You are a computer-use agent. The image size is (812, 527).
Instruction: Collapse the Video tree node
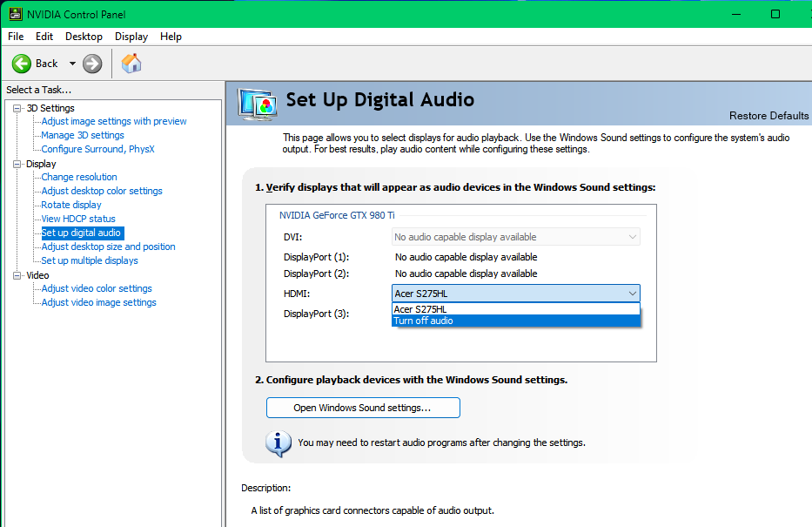17,275
